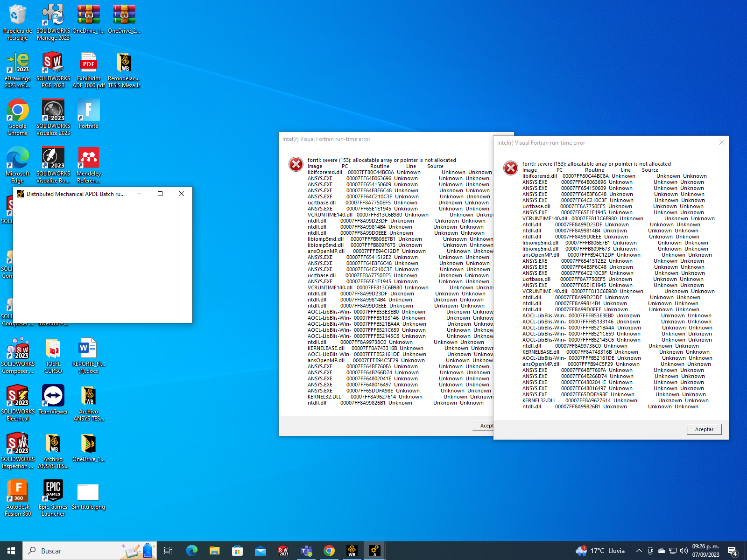The width and height of the screenshot is (747, 560).
Task: Open Task View from the taskbar
Action: (x=168, y=551)
